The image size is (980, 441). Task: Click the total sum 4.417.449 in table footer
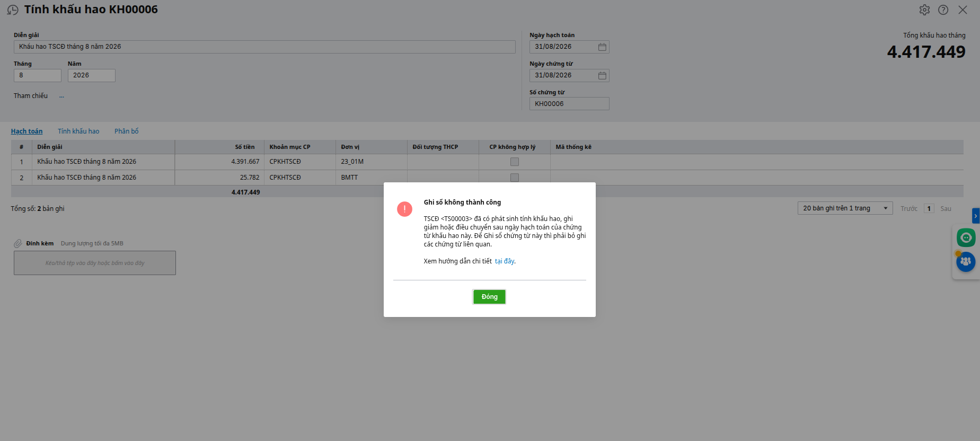click(245, 192)
